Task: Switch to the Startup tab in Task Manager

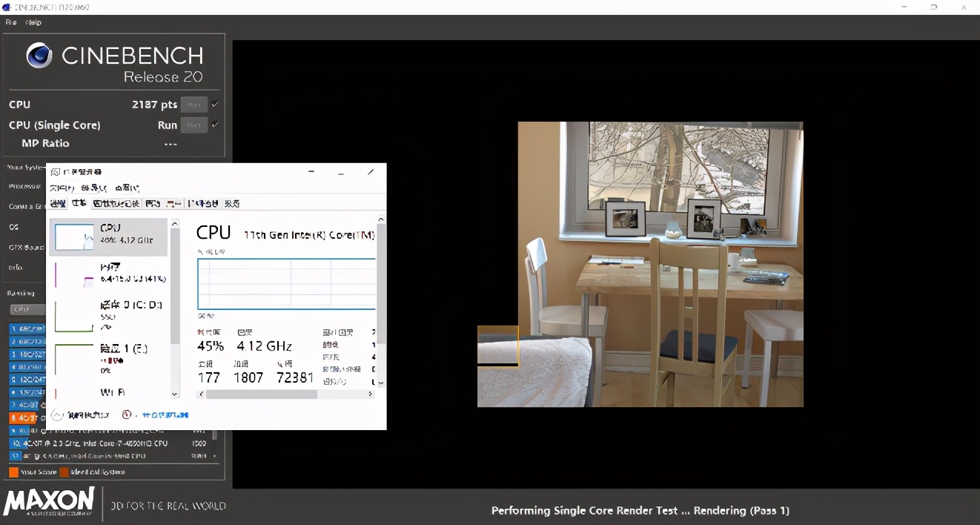Action: coord(153,203)
